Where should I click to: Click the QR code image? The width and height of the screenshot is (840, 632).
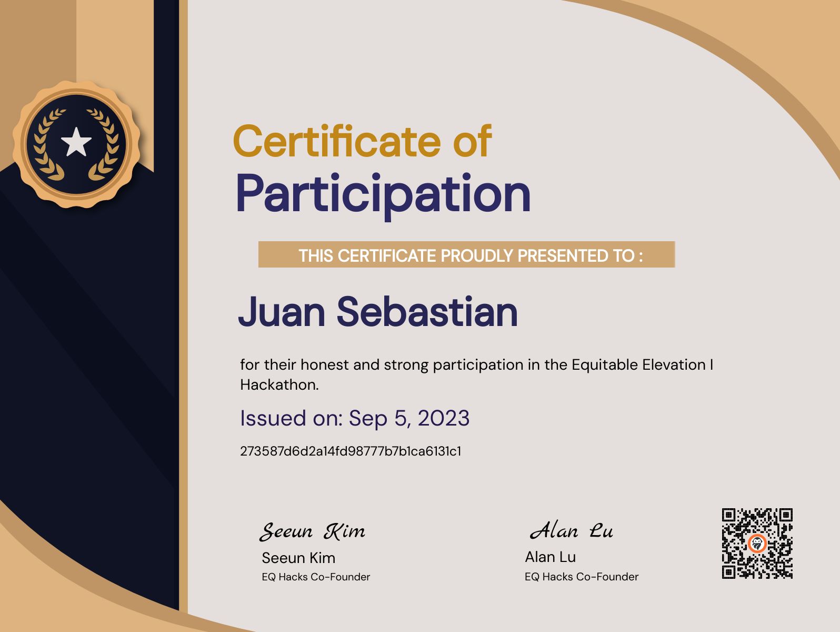point(757,544)
